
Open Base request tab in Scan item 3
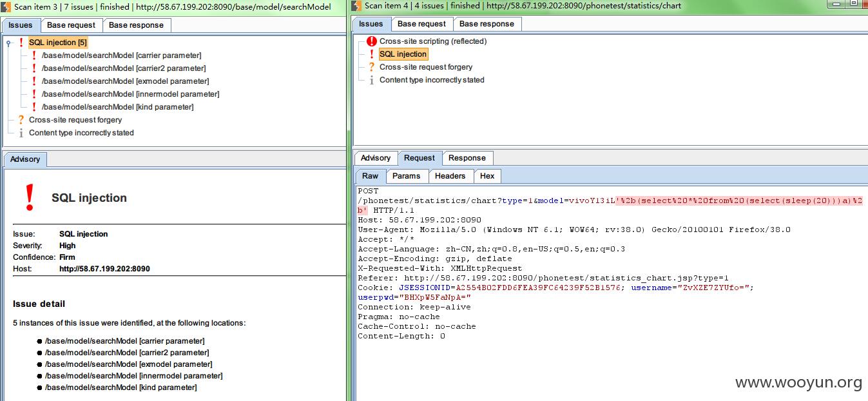click(71, 25)
